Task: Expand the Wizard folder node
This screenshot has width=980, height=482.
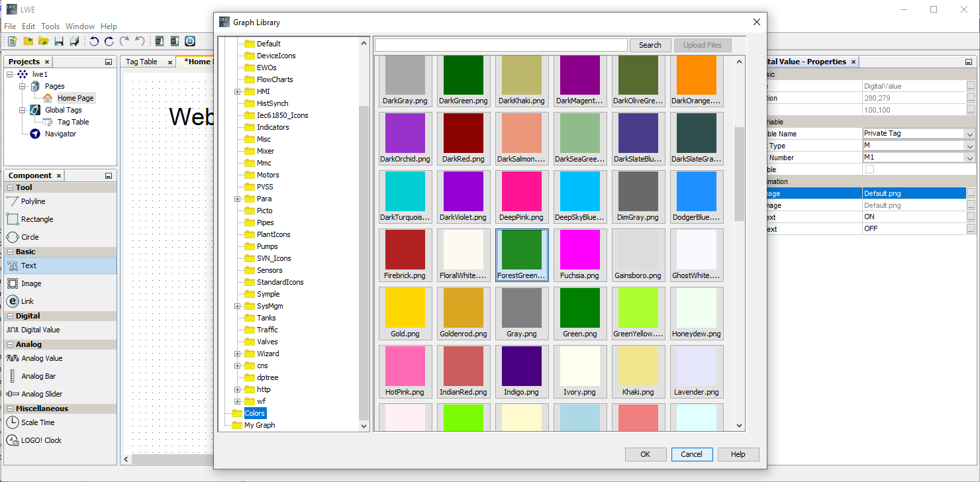Action: pos(237,354)
